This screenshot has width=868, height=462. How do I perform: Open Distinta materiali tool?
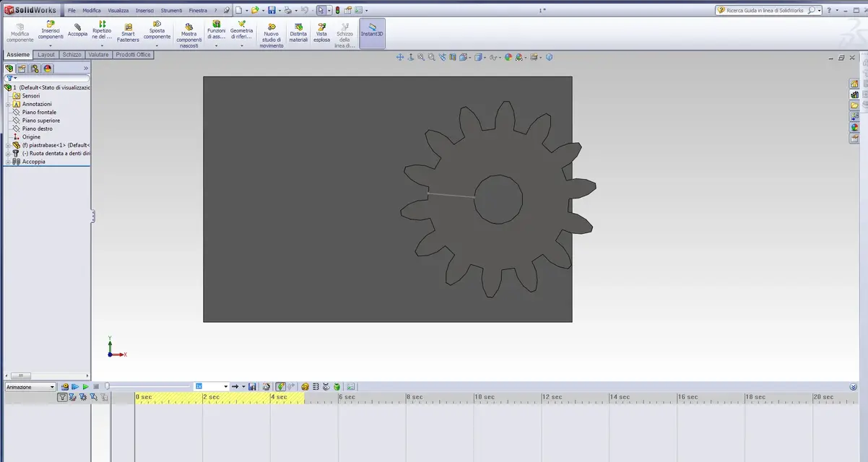point(298,32)
